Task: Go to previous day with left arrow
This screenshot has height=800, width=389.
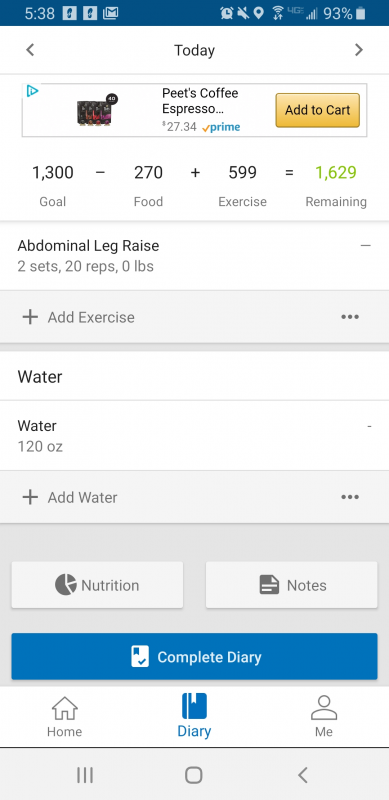Action: 30,50
